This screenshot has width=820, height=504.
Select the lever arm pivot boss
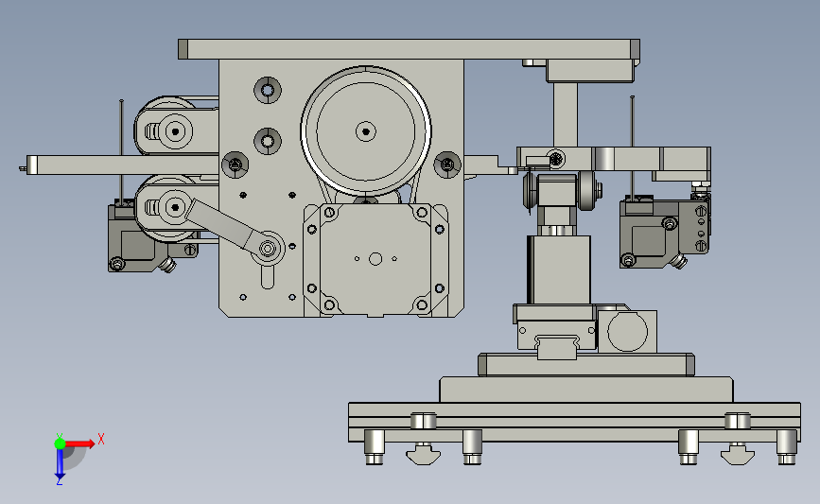tap(268, 248)
